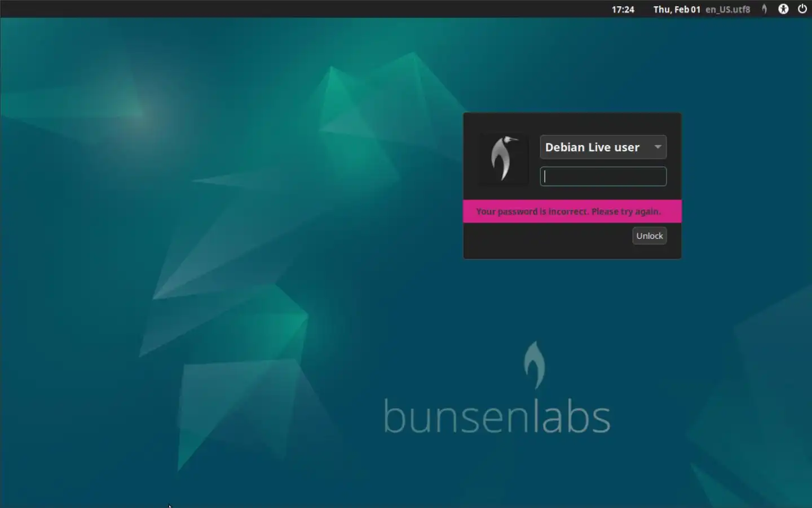The image size is (812, 508).
Task: Click the Unlock button
Action: (x=650, y=236)
